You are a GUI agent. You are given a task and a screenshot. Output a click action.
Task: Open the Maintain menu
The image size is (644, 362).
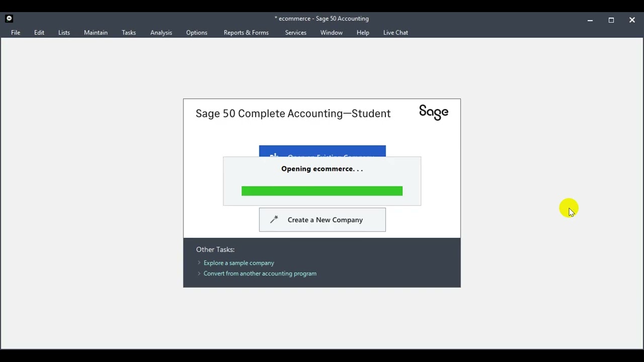[x=96, y=33]
